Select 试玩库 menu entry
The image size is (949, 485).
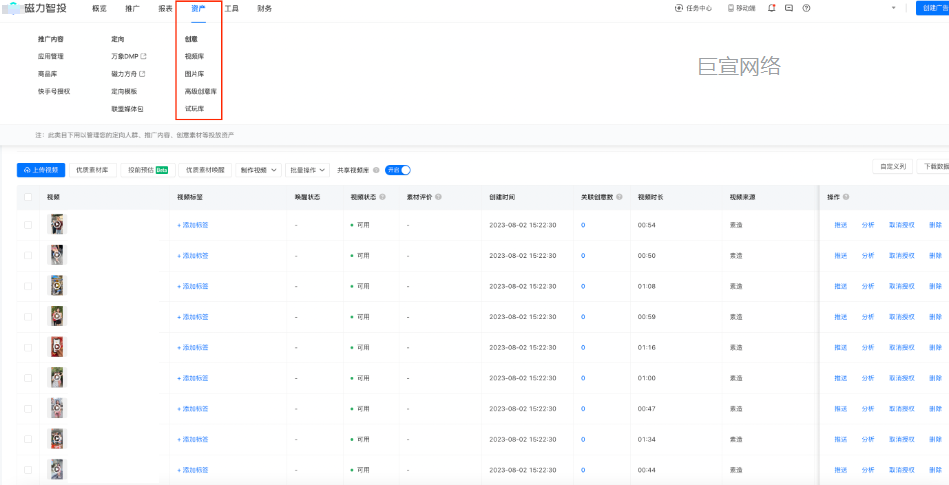click(194, 109)
